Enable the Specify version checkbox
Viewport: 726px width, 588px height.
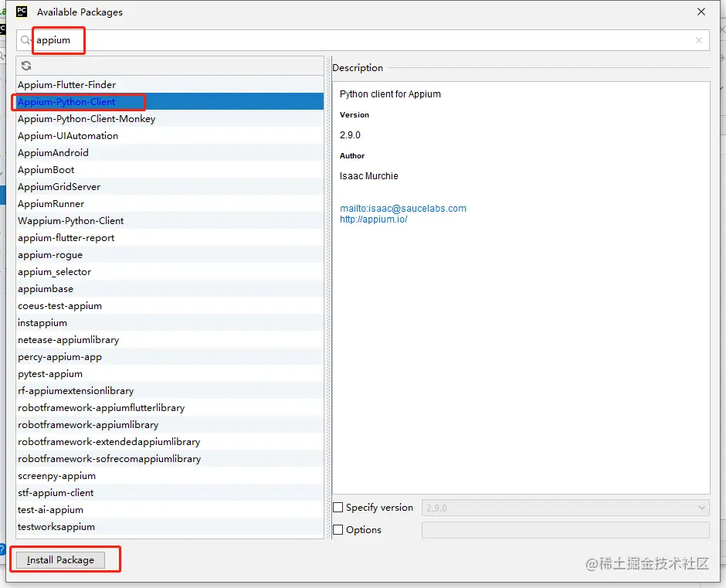[x=338, y=508]
